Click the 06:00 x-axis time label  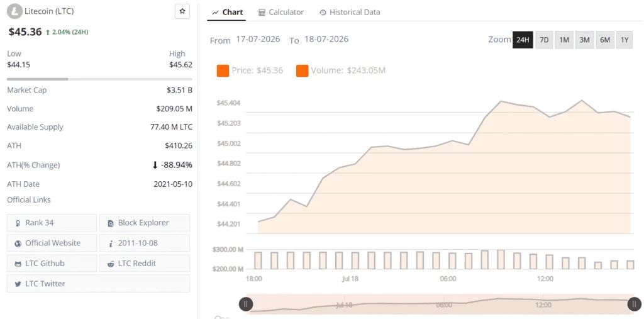point(448,279)
